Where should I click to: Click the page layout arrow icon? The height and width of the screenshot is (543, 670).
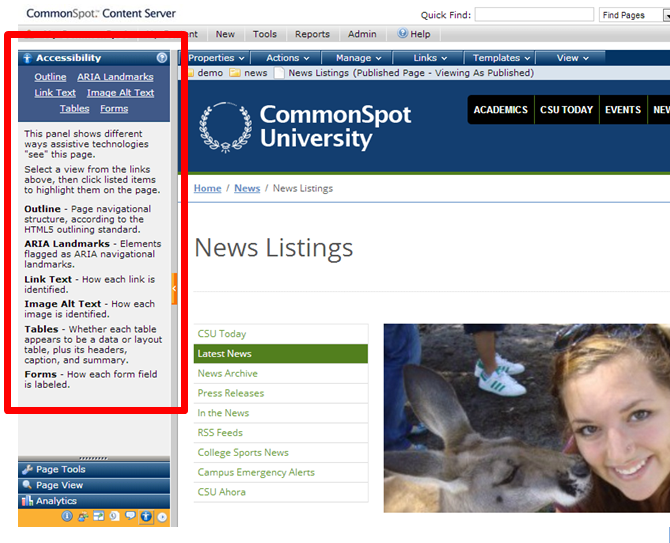click(x=99, y=517)
